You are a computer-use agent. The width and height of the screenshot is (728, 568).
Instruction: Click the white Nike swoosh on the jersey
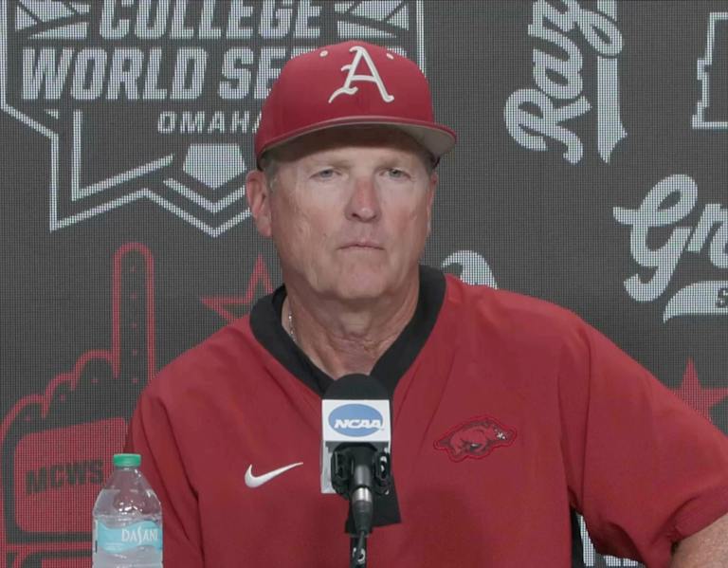click(273, 474)
